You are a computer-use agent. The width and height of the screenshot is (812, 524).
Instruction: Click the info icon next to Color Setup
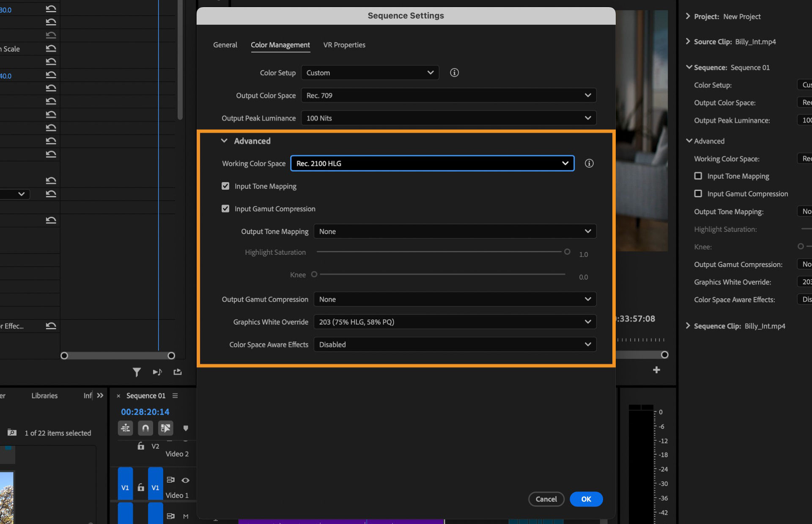[454, 72]
